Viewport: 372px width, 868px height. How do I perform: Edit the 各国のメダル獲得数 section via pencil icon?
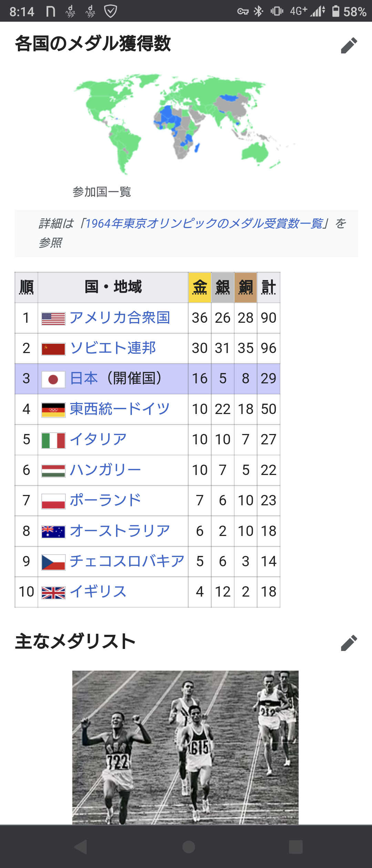tap(349, 45)
